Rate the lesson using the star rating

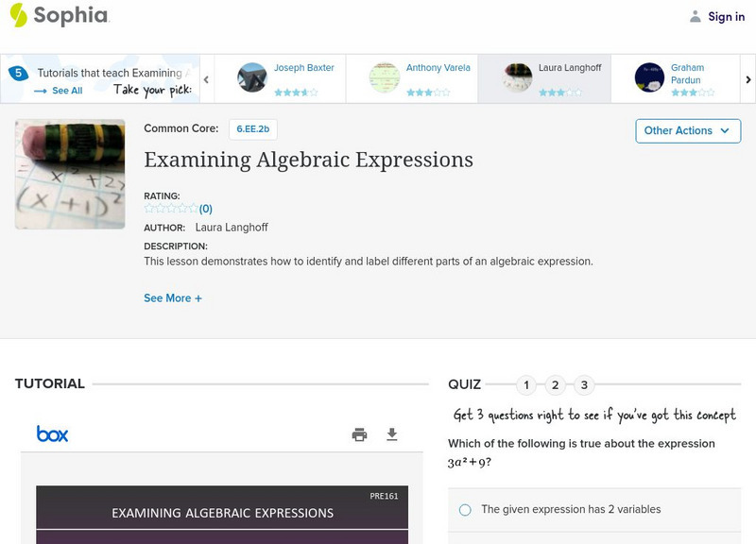click(171, 209)
